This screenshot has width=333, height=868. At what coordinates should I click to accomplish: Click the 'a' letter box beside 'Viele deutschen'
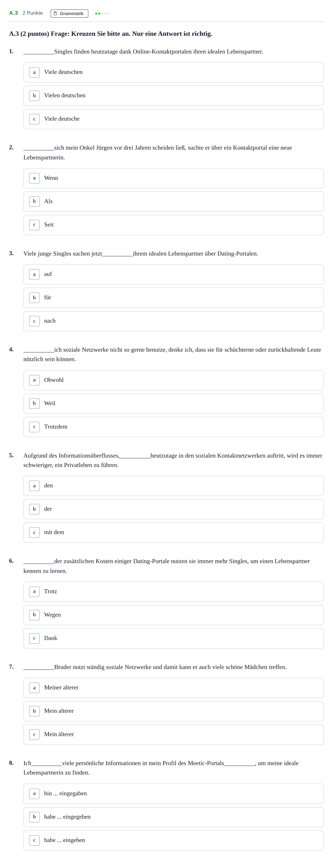(34, 72)
